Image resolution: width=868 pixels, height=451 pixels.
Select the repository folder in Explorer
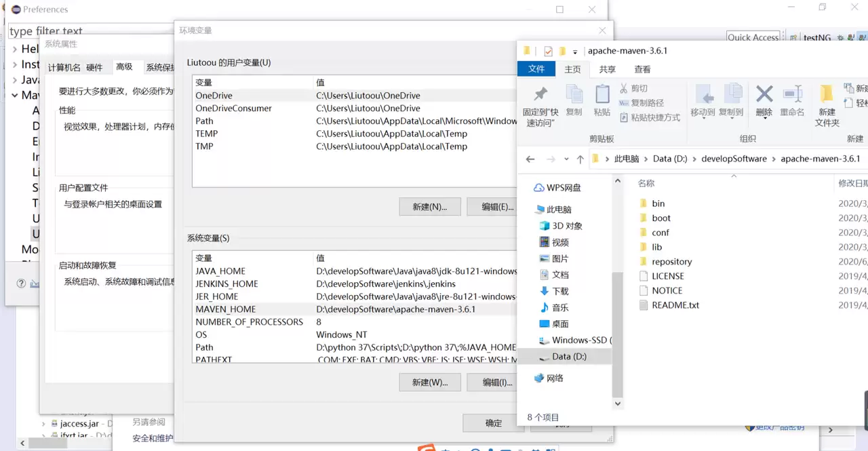point(666,262)
